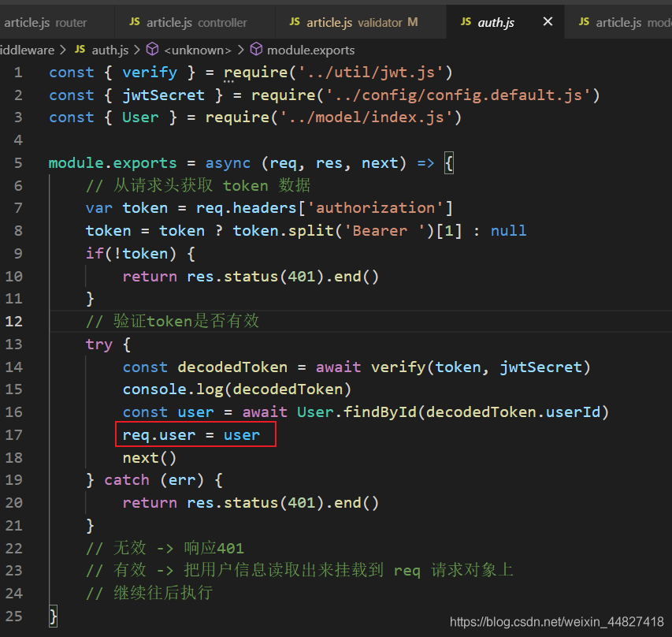The height and width of the screenshot is (637, 672).
Task: Click 'req.user = user' on line 17
Action: 191,435
